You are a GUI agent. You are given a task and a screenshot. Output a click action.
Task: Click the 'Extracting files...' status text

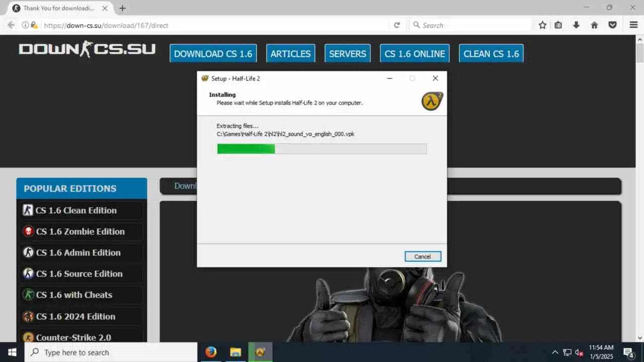click(x=237, y=126)
